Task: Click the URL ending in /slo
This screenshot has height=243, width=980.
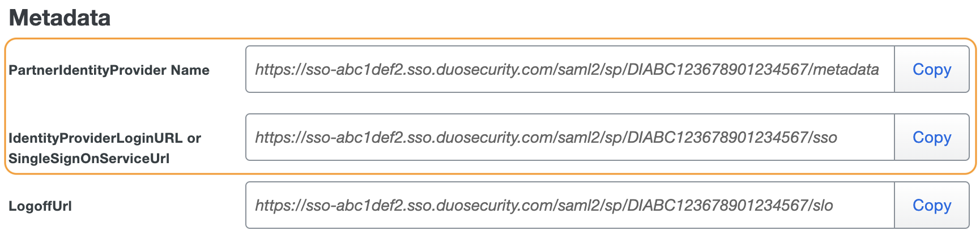Action: point(544,205)
